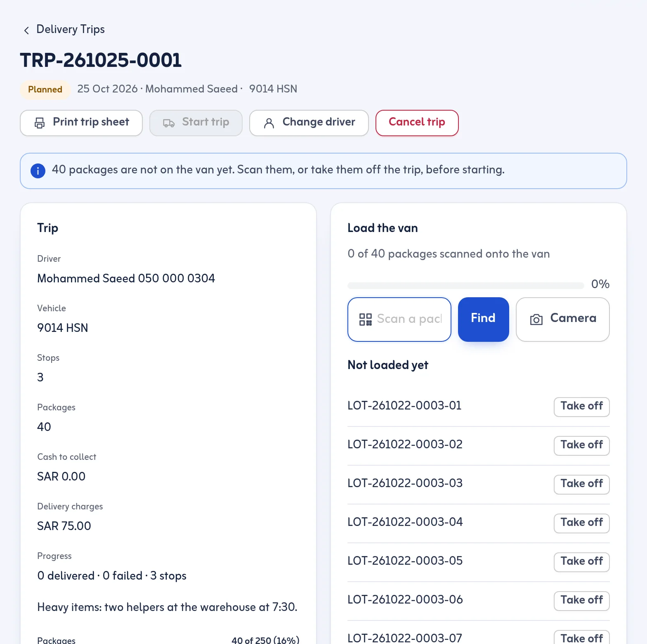Take off package LOT-261022-0003-04
Screen dimensions: 647x644
[x=581, y=523]
